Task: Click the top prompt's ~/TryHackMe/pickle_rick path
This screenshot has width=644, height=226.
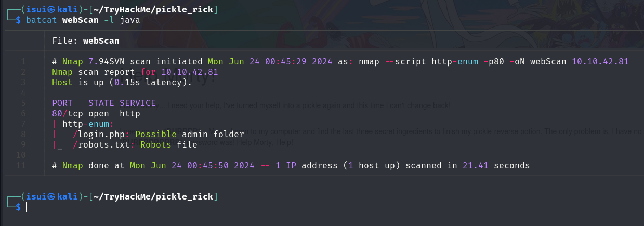Action: (x=153, y=10)
